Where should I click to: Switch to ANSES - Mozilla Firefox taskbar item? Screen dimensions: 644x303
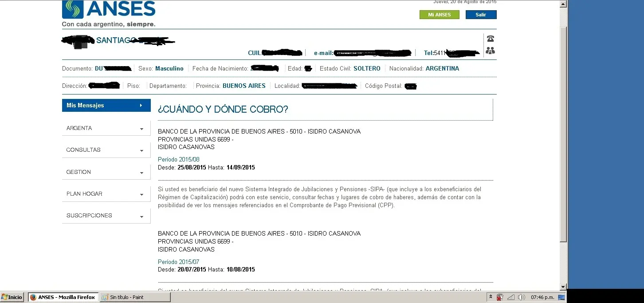pos(63,297)
